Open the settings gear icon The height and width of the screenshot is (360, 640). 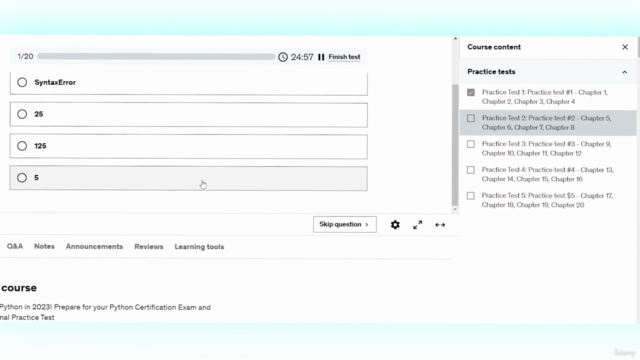(395, 225)
